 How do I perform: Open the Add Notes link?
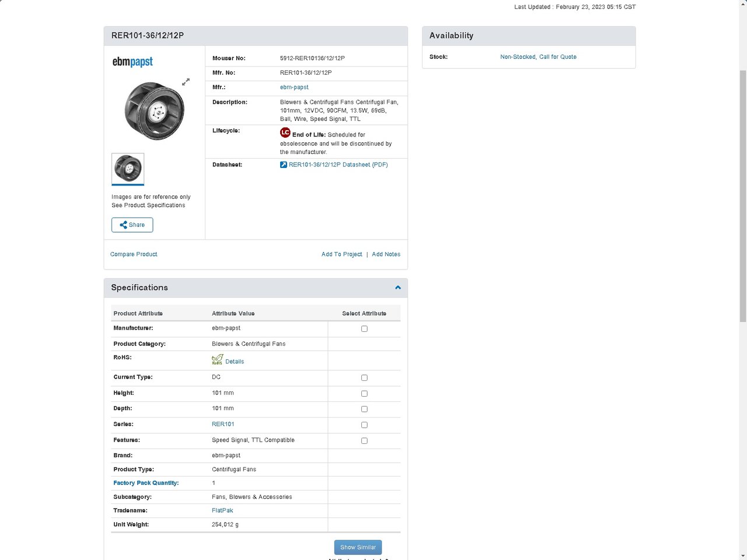386,254
